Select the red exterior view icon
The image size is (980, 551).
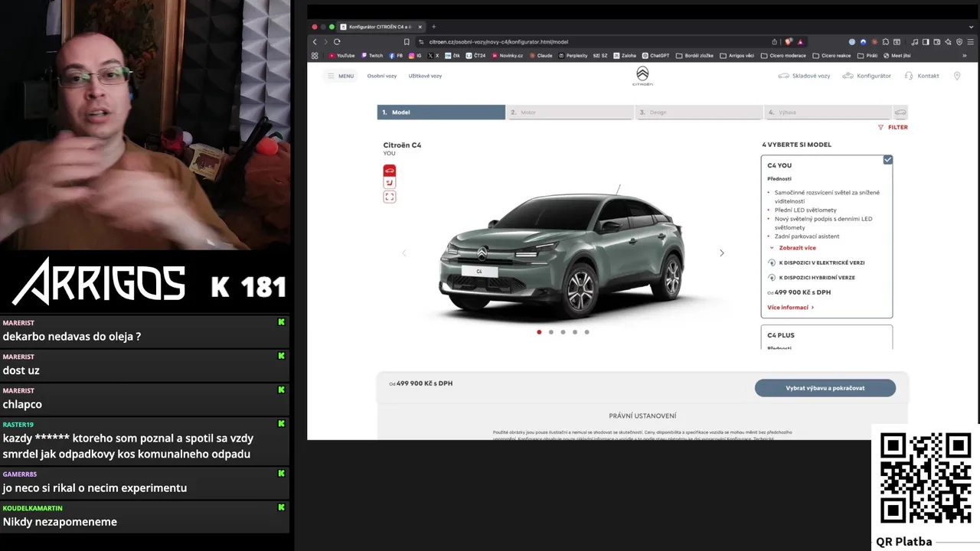click(x=390, y=171)
